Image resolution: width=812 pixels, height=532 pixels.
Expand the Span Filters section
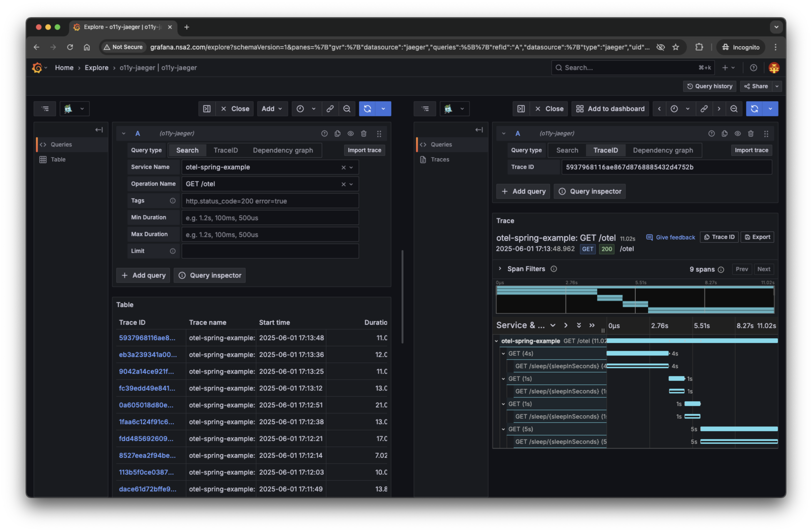pos(500,269)
